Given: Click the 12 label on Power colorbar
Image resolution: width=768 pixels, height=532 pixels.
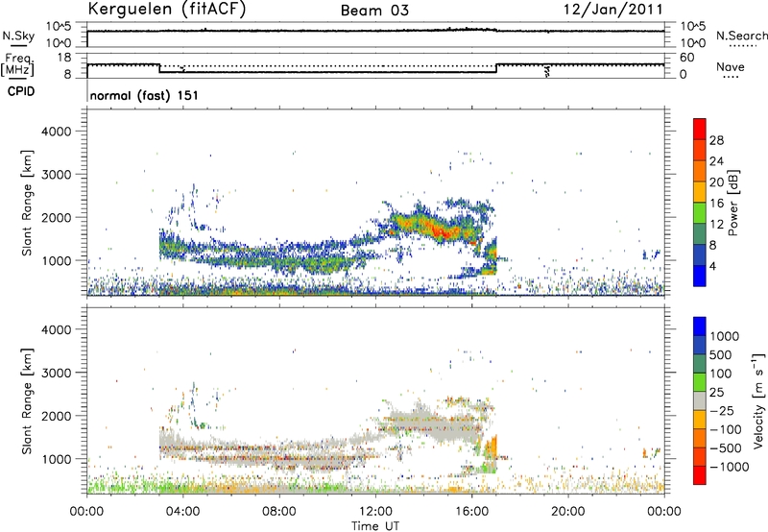Looking at the screenshot, I should 716,225.
